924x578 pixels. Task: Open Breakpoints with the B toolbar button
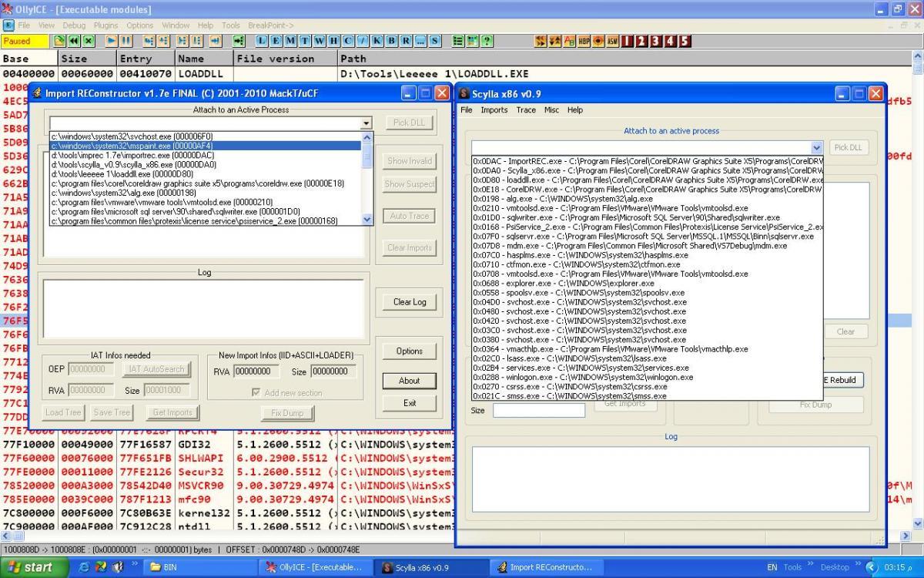[x=391, y=41]
